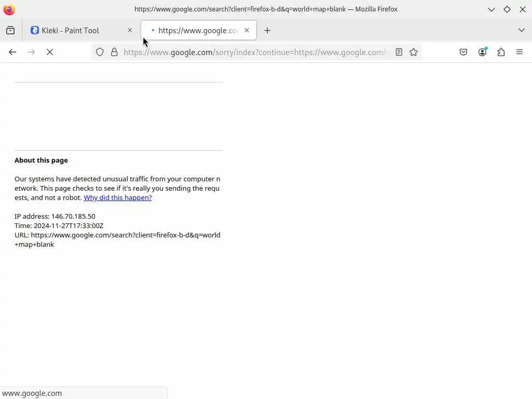
Task: Bookmark this page with the star
Action: (414, 52)
